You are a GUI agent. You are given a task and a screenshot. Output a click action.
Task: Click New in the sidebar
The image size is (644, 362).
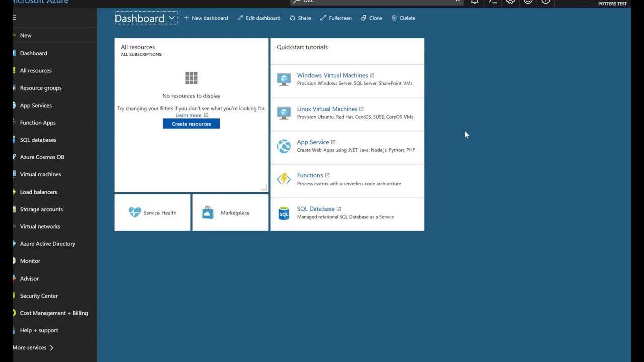(x=54, y=35)
